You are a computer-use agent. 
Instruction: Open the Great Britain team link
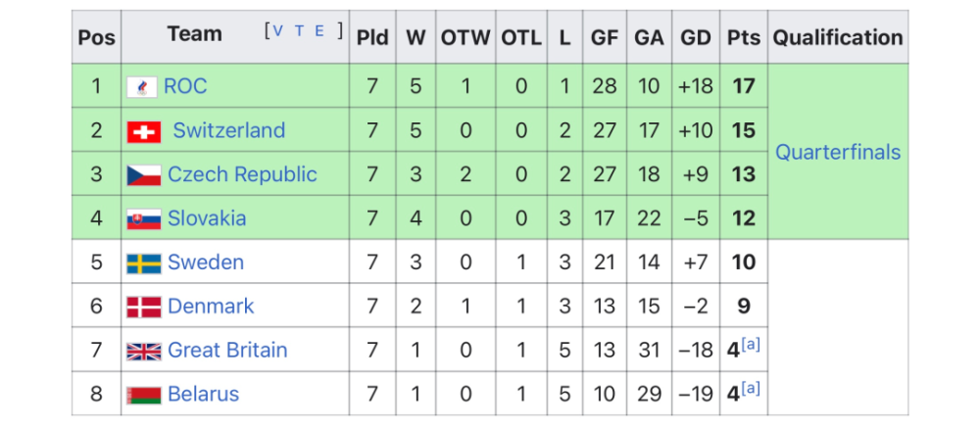[227, 351]
